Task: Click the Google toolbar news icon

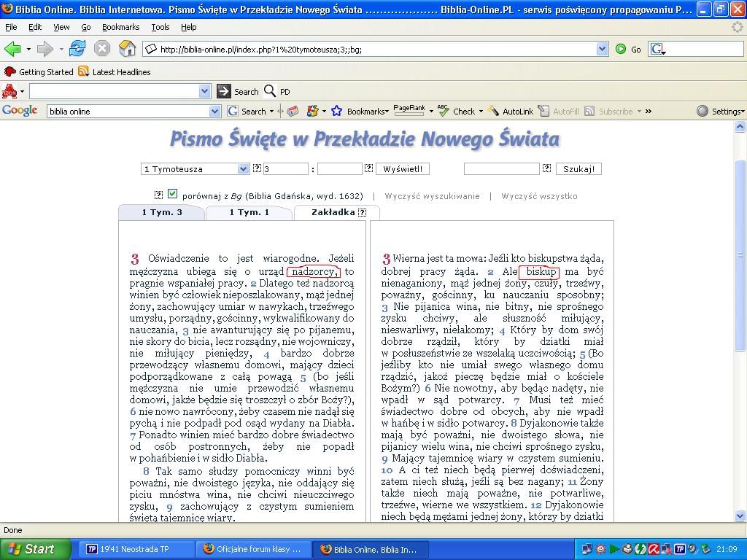Action: pos(293,112)
